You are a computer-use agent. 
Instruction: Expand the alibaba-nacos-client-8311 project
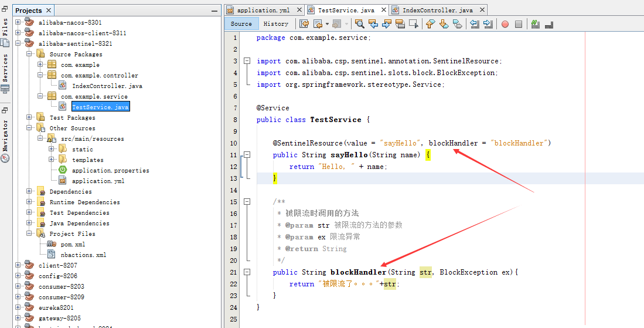18,33
